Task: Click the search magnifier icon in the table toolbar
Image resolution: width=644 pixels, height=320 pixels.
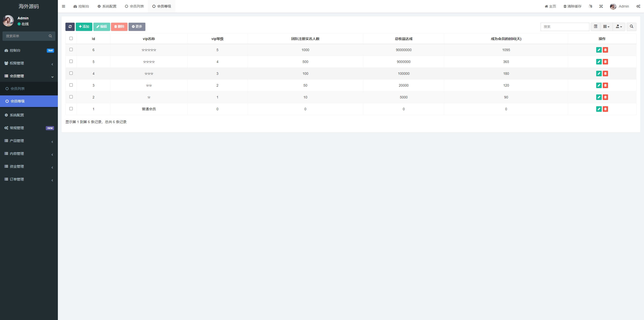Action: (x=631, y=27)
